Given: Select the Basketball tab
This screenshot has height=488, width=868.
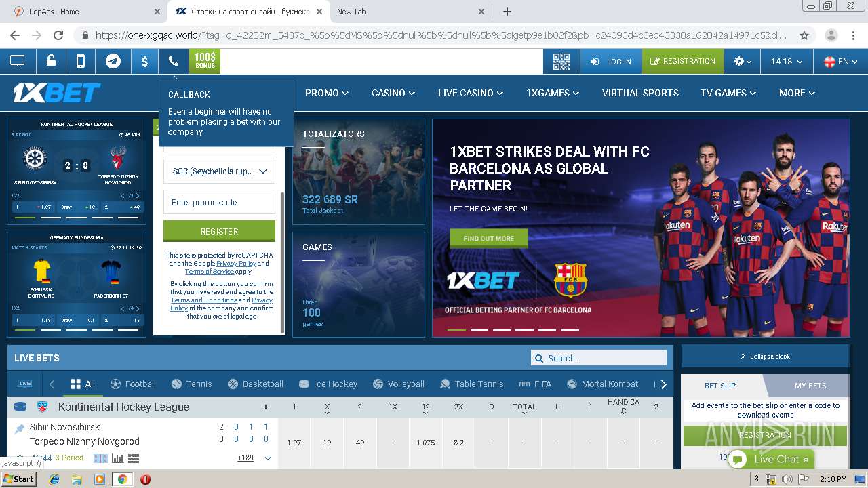Looking at the screenshot, I should (x=256, y=384).
